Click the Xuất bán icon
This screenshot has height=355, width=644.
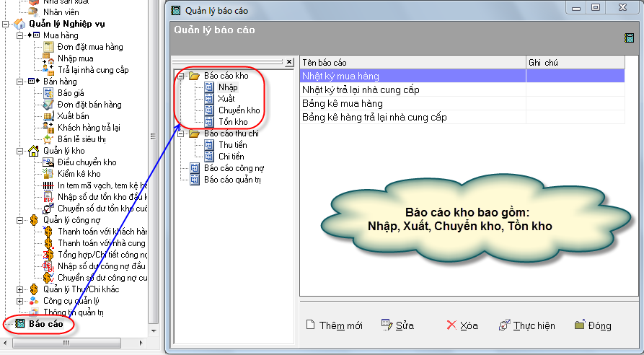[x=48, y=116]
